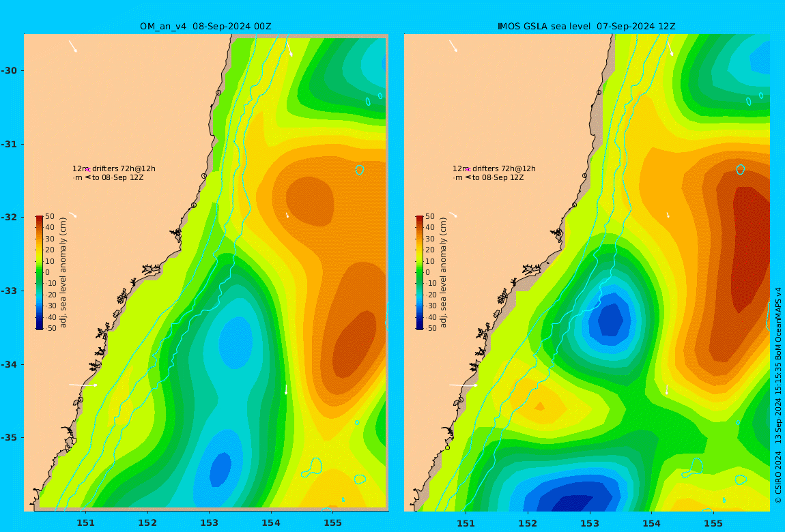Viewport: 785px width, 532px height.
Task: Click the magenta drifter marker in left legend
Action: coord(87,170)
